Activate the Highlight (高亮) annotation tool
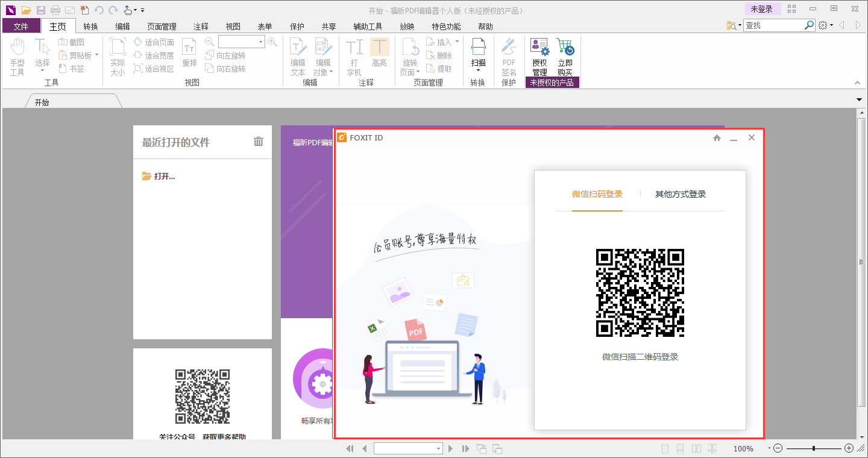This screenshot has width=868, height=458. 380,55
